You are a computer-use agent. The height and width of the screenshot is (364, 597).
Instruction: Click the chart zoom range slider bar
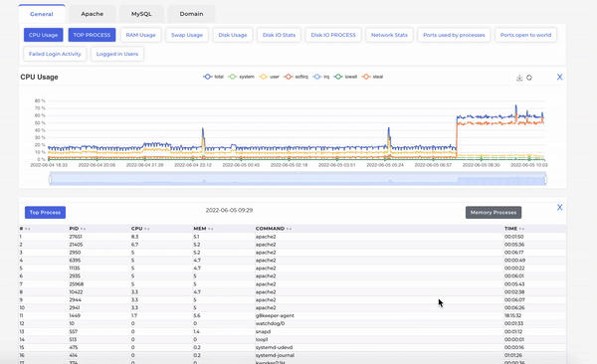298,179
